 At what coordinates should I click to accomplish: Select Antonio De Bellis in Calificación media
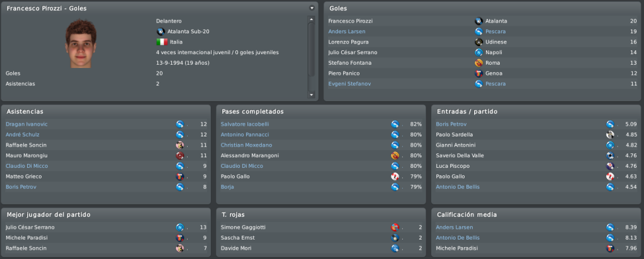tap(458, 238)
